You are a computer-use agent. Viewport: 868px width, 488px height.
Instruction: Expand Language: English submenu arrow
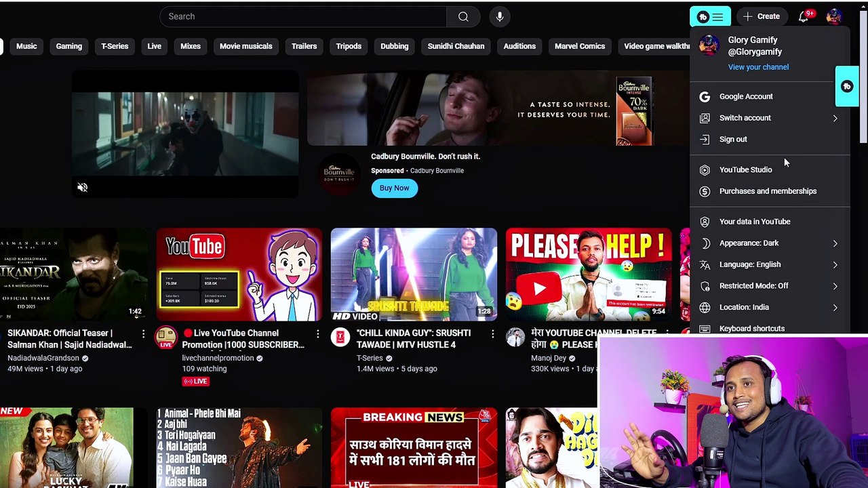(x=835, y=264)
